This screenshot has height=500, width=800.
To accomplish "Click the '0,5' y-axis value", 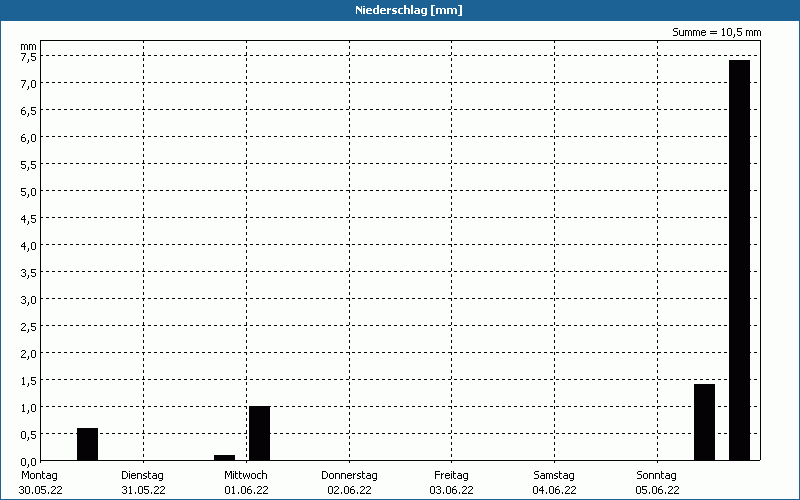I will click(29, 435).
